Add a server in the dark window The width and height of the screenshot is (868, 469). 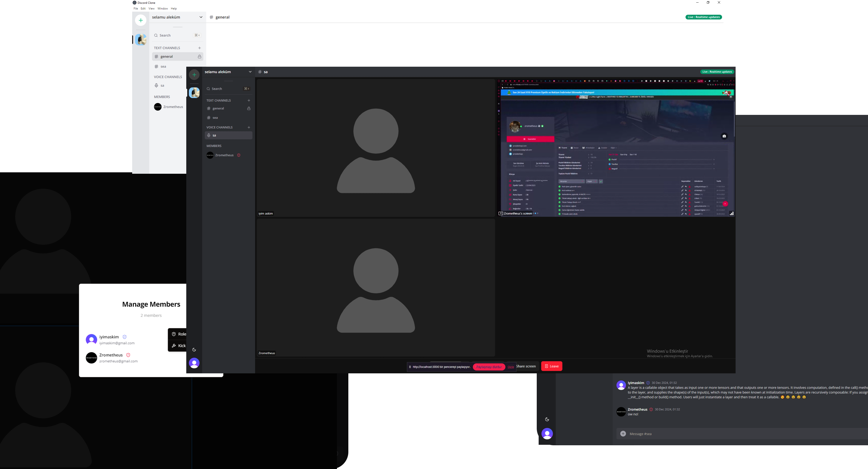[x=194, y=75]
